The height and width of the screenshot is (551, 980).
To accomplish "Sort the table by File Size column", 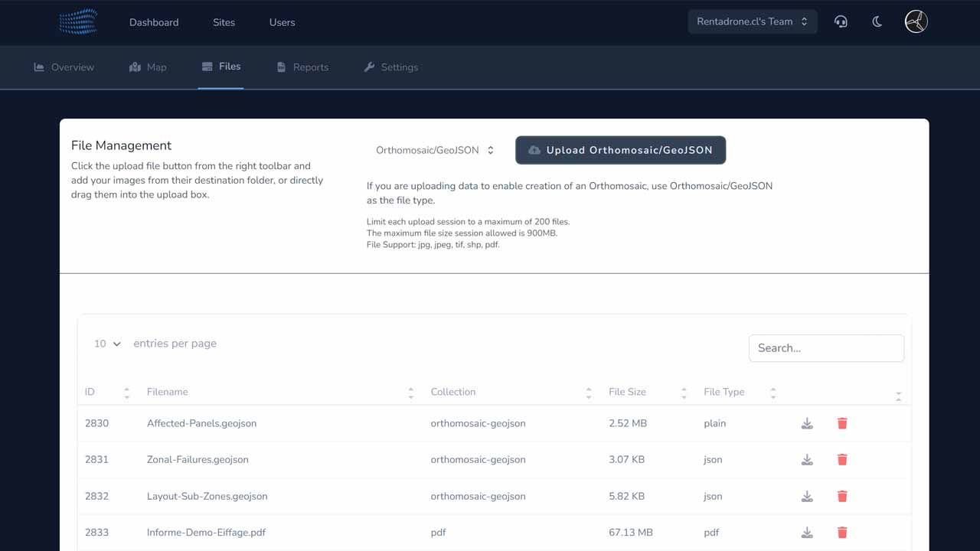I will (627, 392).
